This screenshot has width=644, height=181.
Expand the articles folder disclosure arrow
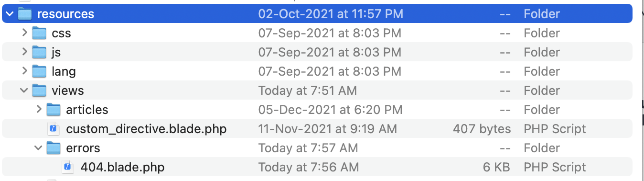pyautogui.click(x=39, y=110)
